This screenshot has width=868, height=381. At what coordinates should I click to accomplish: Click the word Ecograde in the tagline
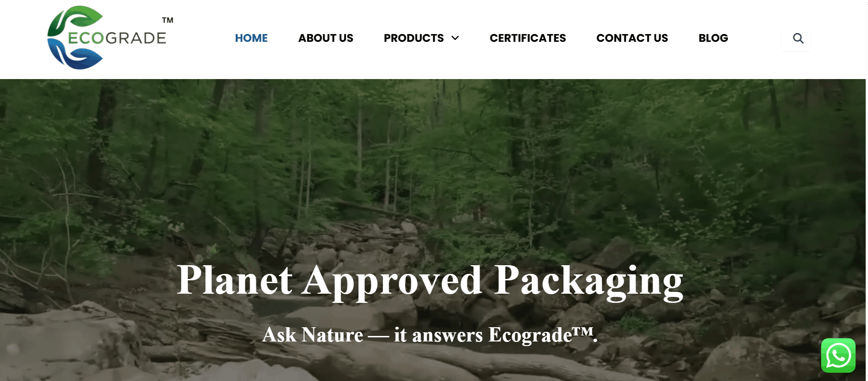click(x=531, y=335)
